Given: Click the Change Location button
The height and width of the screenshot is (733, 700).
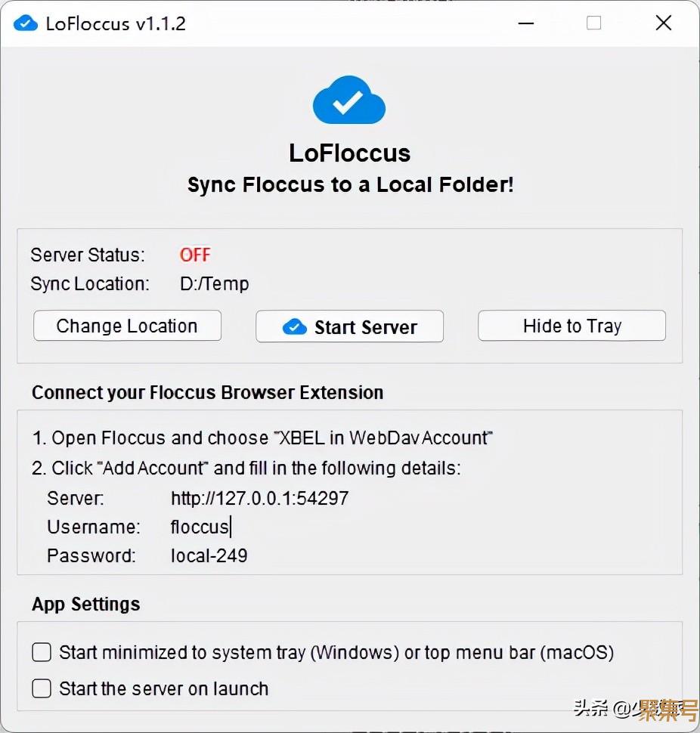Looking at the screenshot, I should [x=127, y=326].
